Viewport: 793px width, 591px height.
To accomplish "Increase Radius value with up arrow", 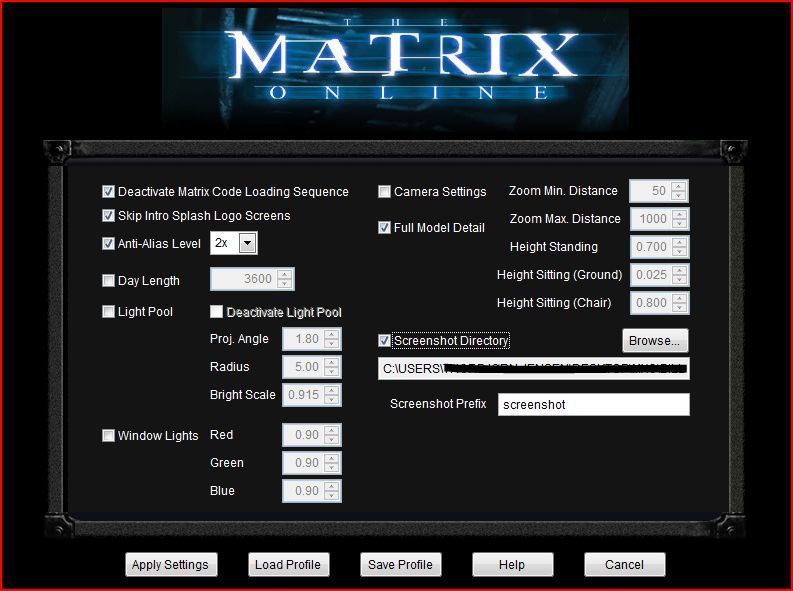I will [x=332, y=362].
